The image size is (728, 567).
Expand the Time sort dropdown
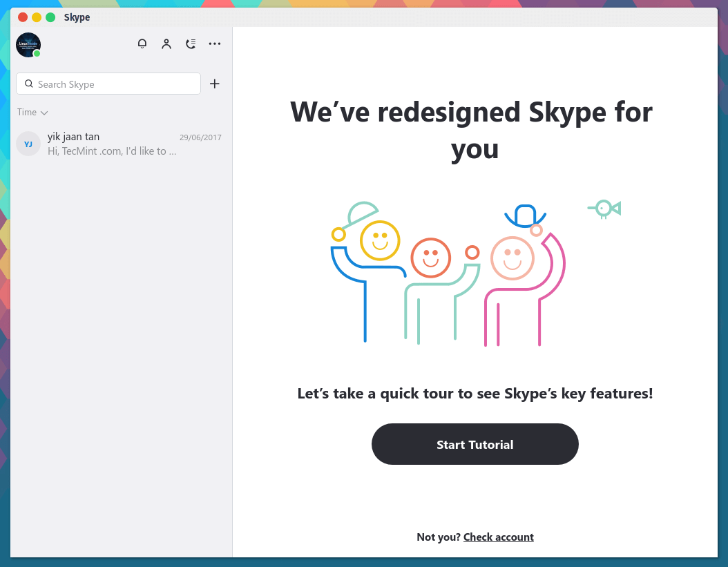(x=32, y=112)
